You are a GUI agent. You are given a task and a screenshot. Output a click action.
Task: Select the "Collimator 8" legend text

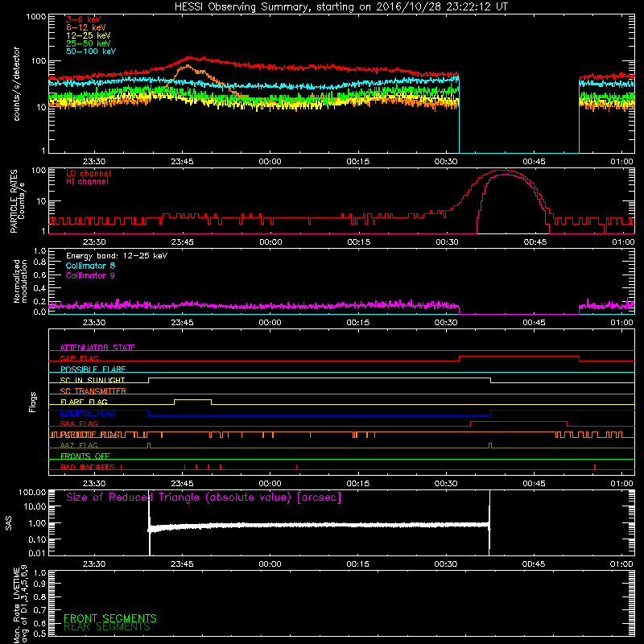pos(90,266)
